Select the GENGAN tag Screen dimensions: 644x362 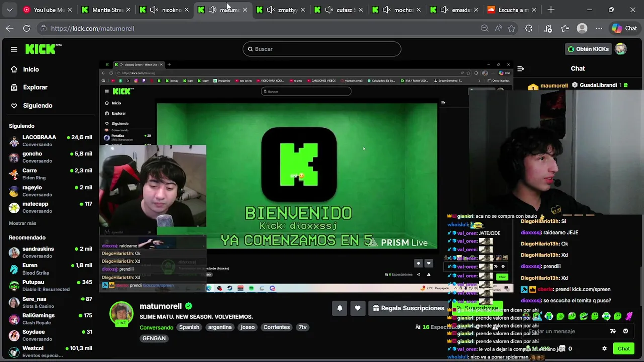click(154, 338)
